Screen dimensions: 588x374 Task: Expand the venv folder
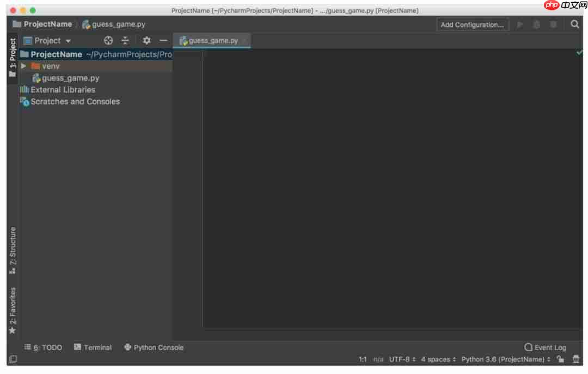pyautogui.click(x=23, y=66)
